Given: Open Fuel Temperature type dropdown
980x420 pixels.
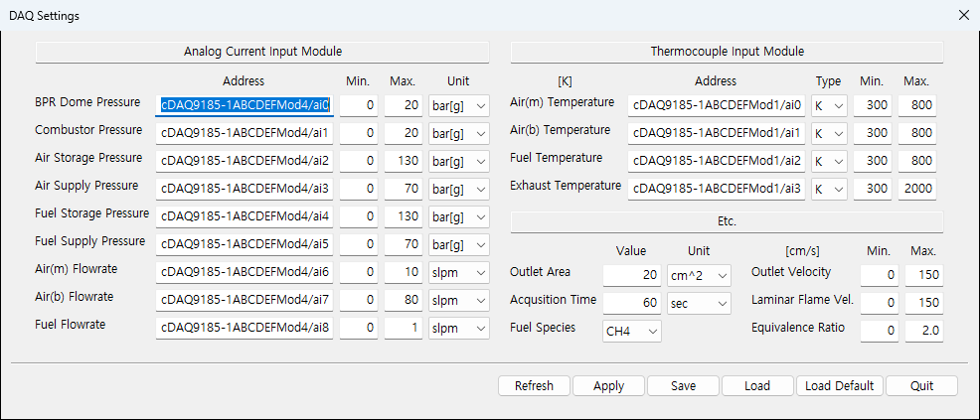Looking at the screenshot, I should [x=829, y=161].
